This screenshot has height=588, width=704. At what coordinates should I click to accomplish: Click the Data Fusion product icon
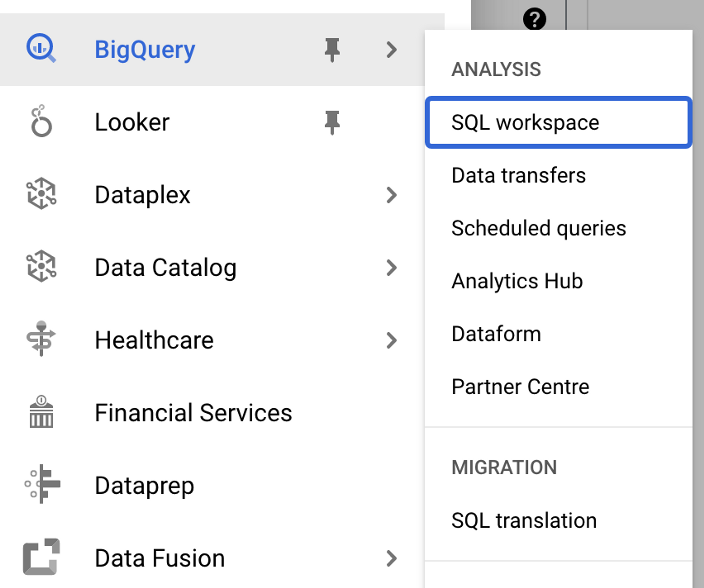coord(41,557)
